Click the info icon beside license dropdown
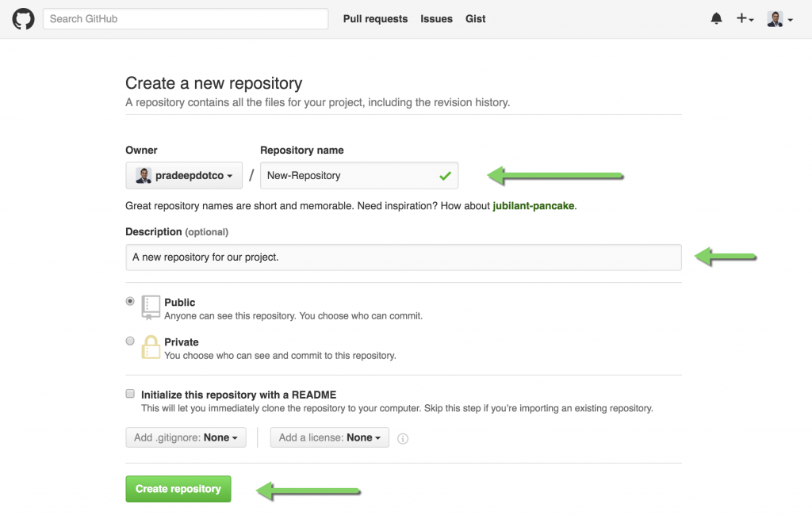This screenshot has width=812, height=519. [x=402, y=438]
